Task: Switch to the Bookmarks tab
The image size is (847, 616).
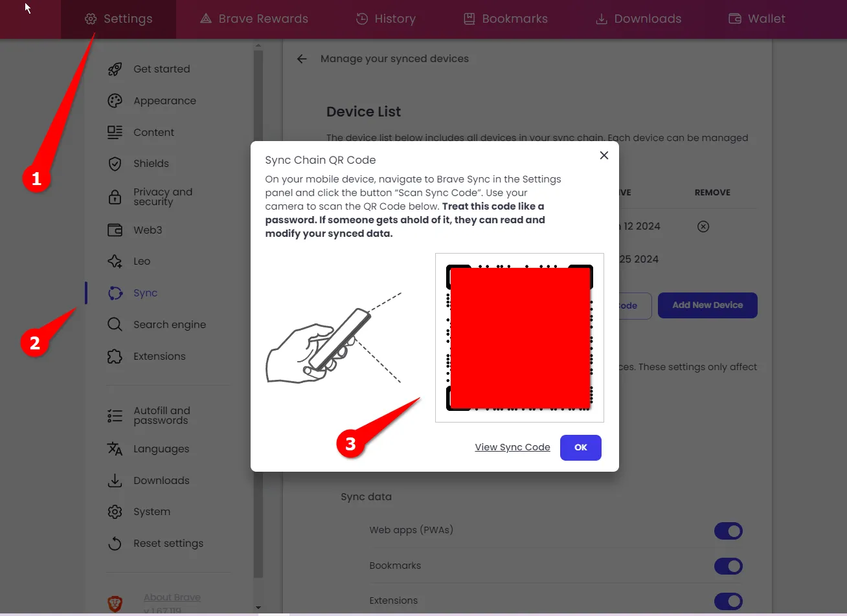Action: (x=506, y=19)
